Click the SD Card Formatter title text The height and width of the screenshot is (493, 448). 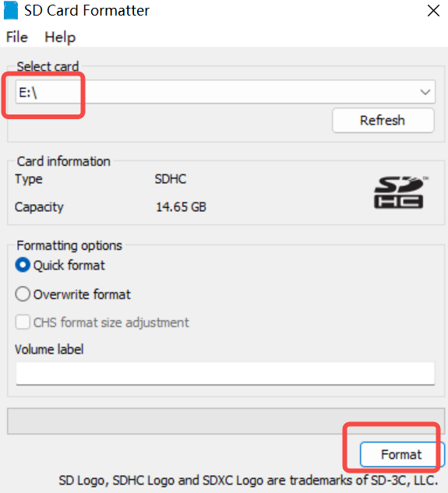(86, 11)
